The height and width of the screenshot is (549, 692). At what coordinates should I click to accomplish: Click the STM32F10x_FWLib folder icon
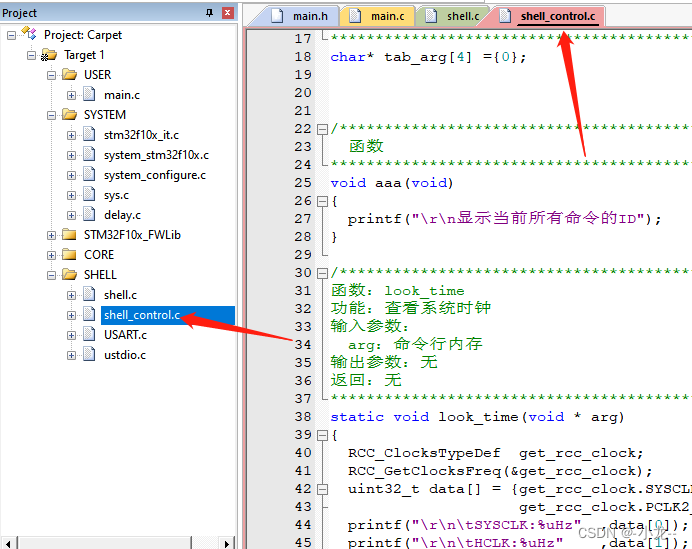click(x=69, y=234)
